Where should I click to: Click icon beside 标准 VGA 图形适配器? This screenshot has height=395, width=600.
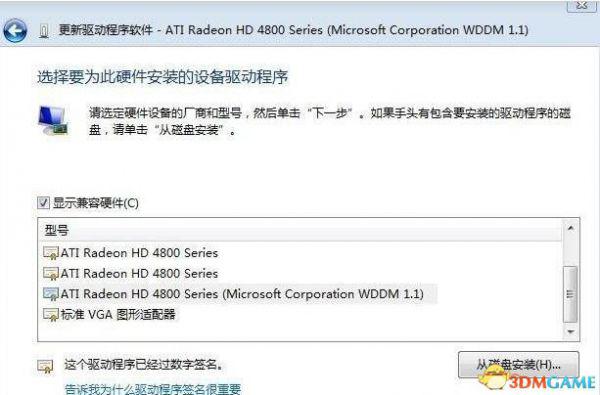pos(51,315)
